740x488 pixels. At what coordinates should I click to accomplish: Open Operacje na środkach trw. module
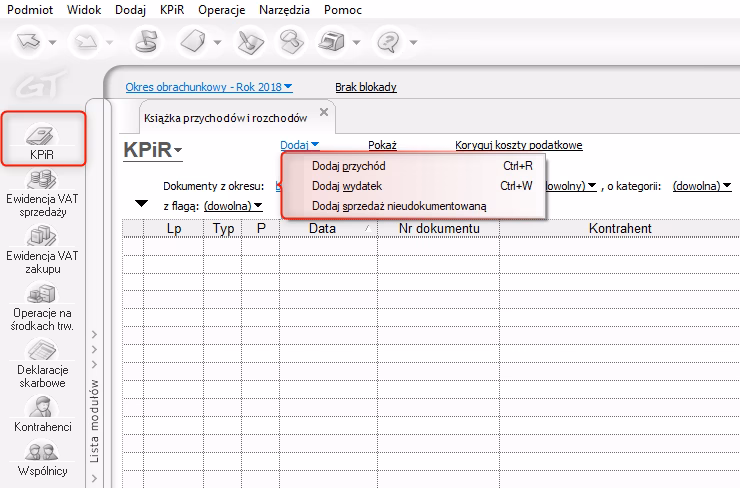click(42, 307)
